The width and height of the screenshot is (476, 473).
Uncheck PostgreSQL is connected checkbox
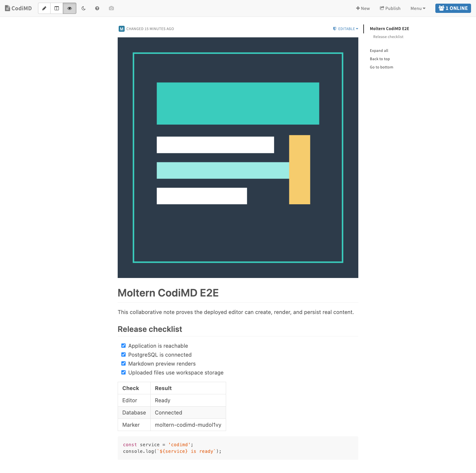pyautogui.click(x=124, y=355)
